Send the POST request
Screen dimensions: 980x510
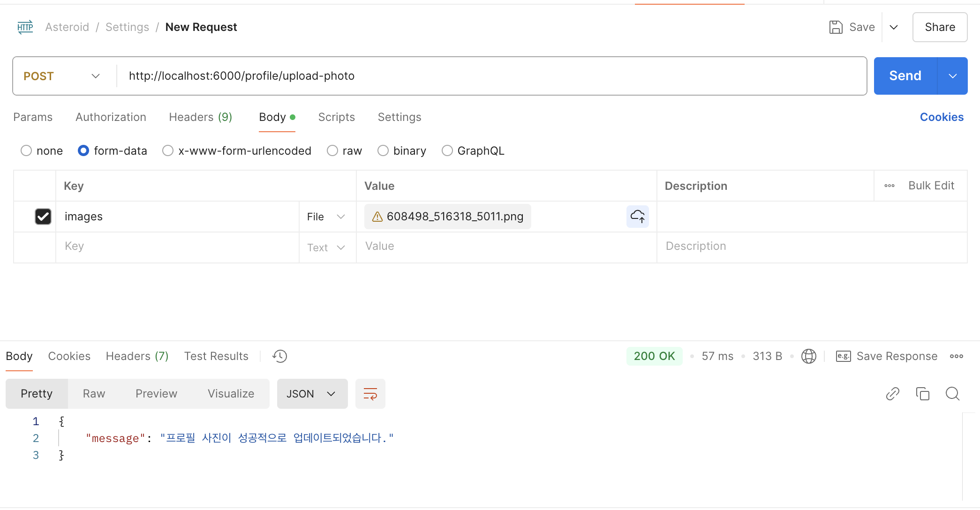click(905, 76)
